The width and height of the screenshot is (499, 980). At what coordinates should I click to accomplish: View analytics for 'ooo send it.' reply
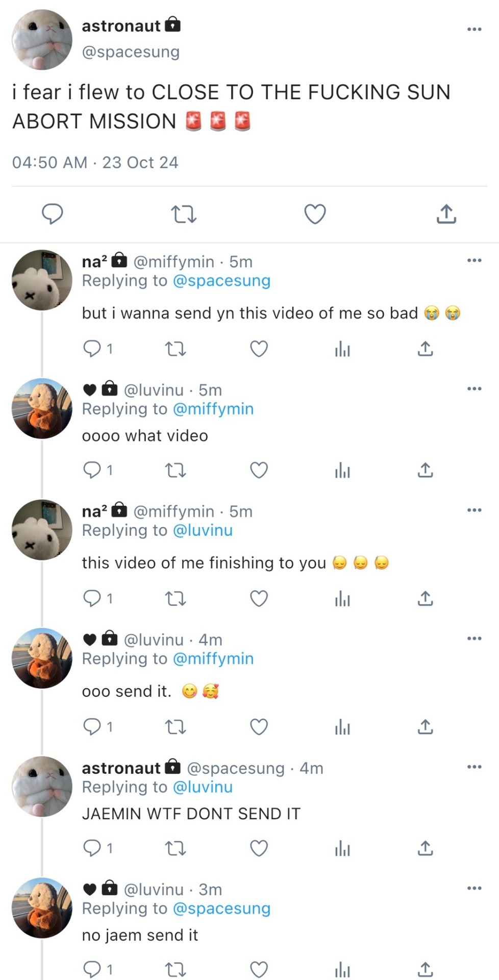[x=342, y=727]
